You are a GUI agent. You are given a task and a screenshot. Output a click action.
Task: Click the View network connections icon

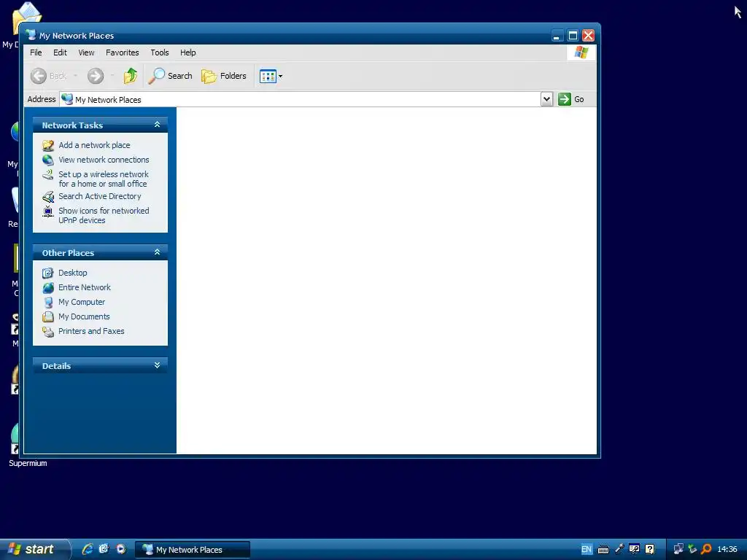tap(48, 160)
